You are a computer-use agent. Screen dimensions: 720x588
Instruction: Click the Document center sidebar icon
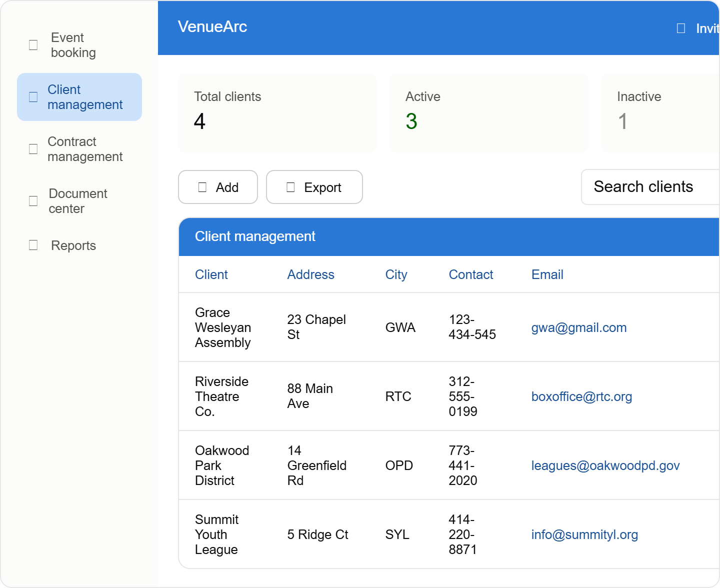(x=33, y=201)
